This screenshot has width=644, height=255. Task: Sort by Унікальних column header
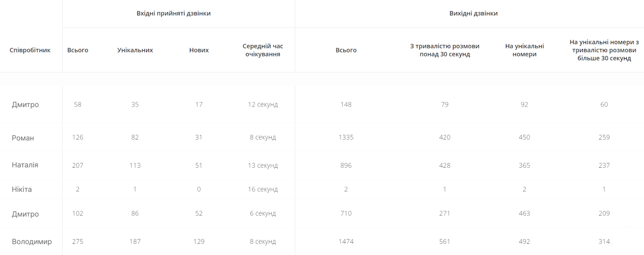(135, 50)
